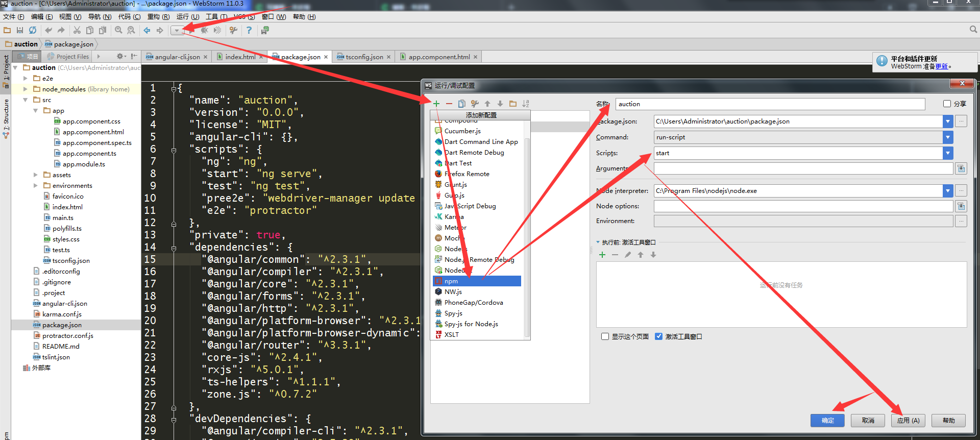Click the blue Back navigation arrow
This screenshot has height=440, width=980.
point(147,30)
